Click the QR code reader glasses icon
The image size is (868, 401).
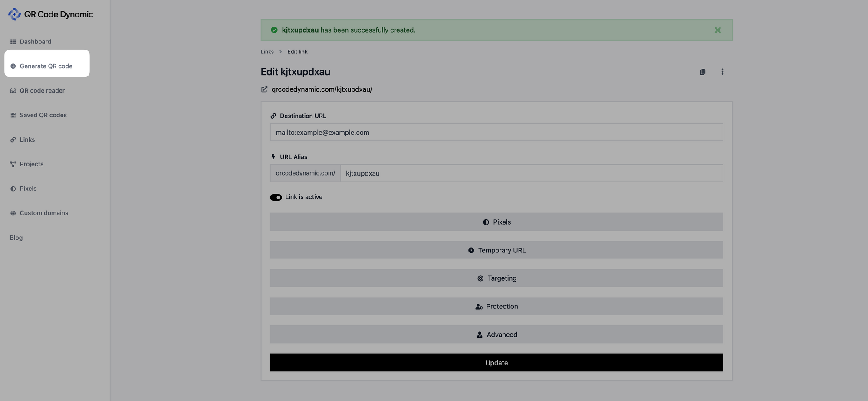tap(13, 91)
